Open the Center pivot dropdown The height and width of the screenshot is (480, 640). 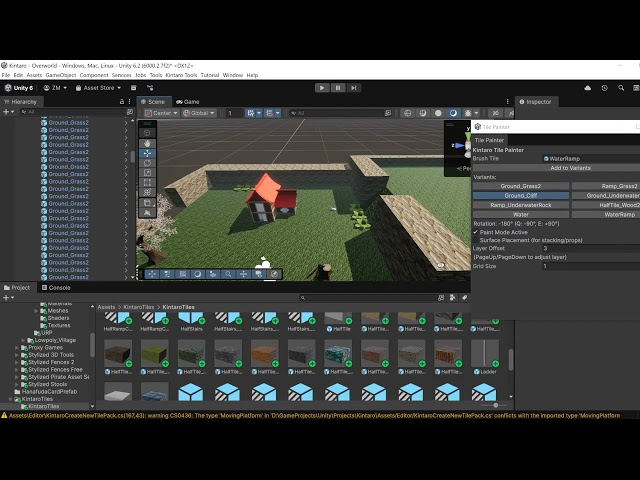coord(162,113)
